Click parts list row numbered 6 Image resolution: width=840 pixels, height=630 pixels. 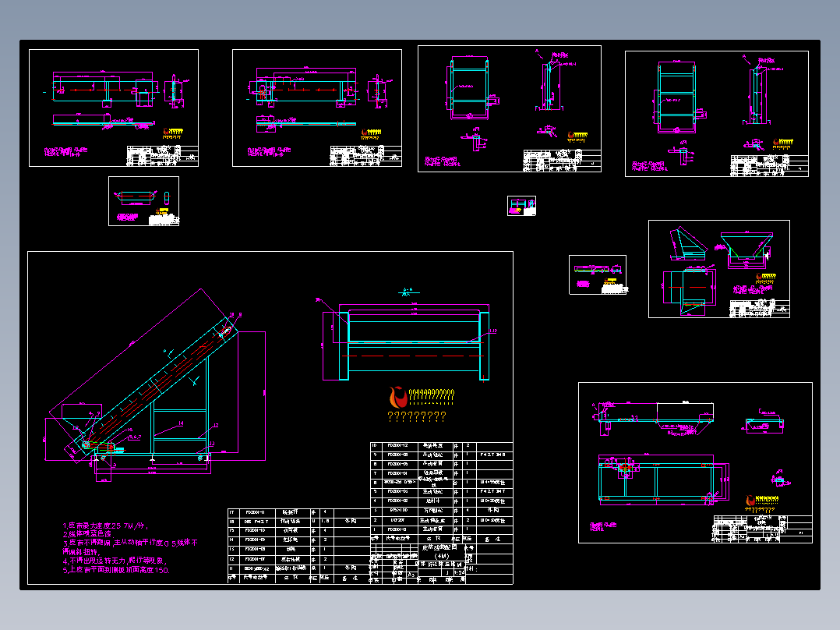[x=441, y=483]
